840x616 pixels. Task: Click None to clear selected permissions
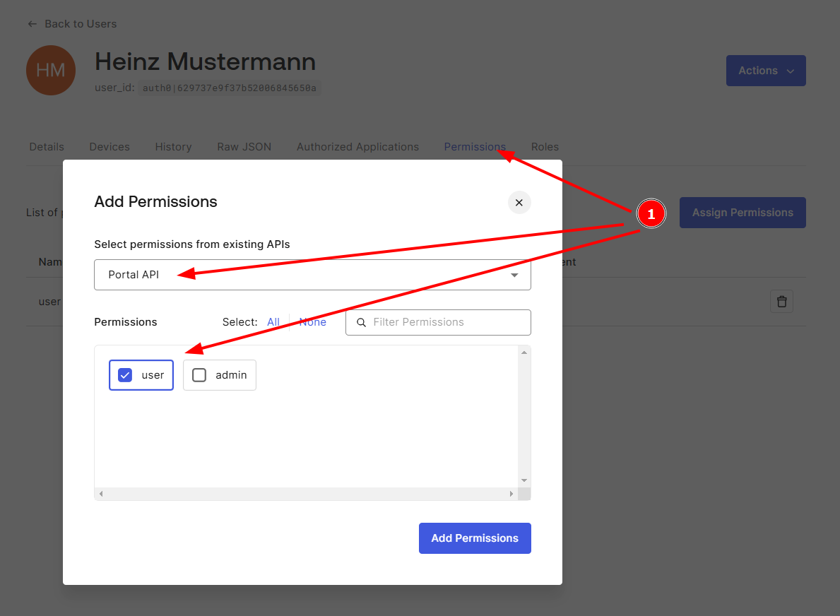point(312,321)
